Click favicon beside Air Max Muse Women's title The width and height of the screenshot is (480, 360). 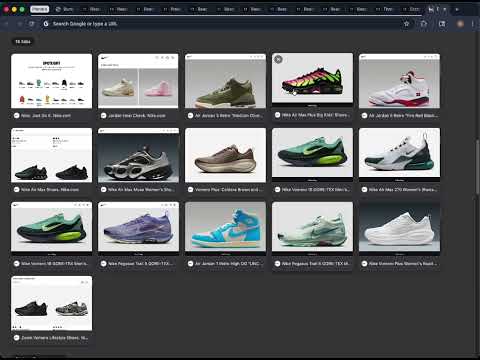(x=103, y=190)
